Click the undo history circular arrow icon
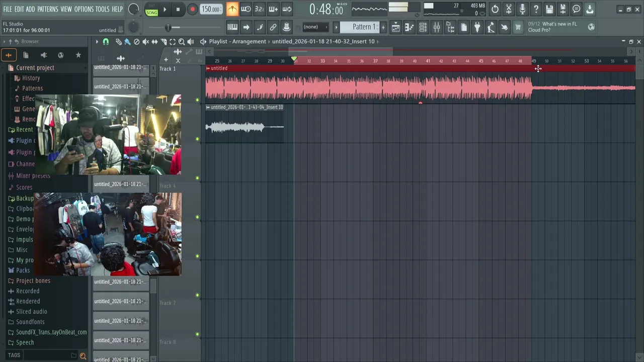 495,9
